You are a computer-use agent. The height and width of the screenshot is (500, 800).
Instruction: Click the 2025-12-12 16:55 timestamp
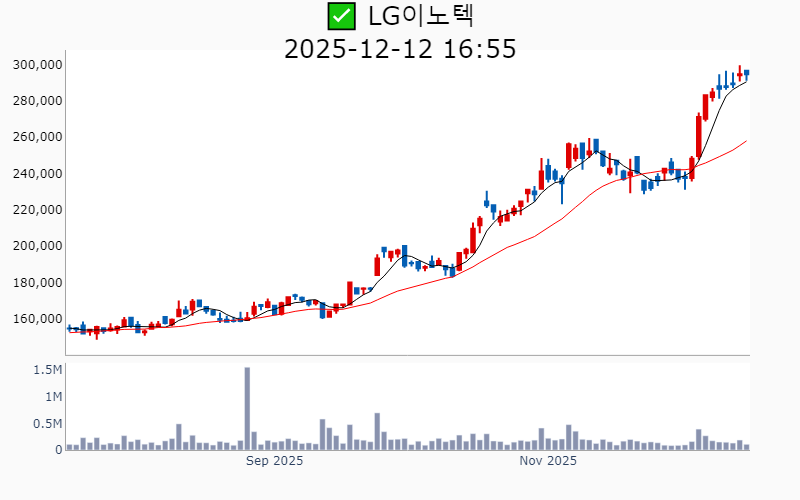tap(400, 48)
